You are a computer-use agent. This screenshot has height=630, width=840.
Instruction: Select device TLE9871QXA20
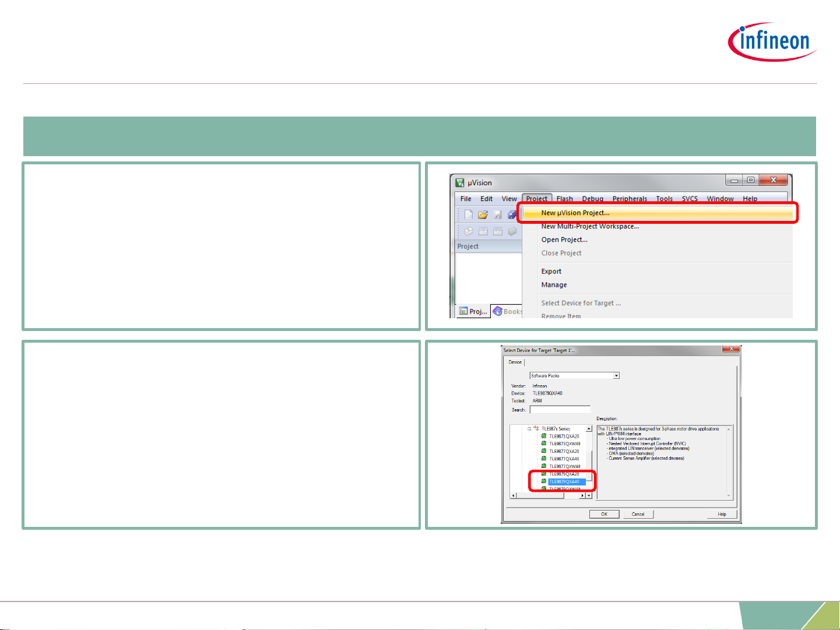(564, 436)
